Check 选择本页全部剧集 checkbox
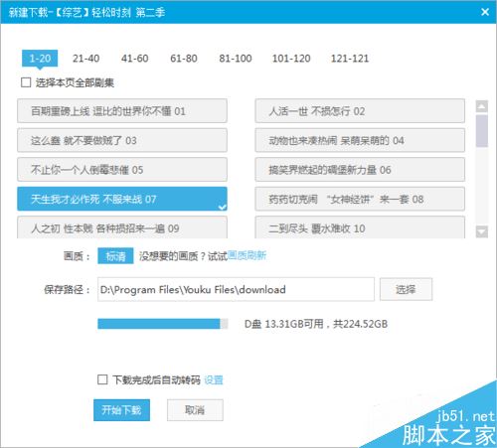Screen dimensions: 497x448 click(26, 82)
